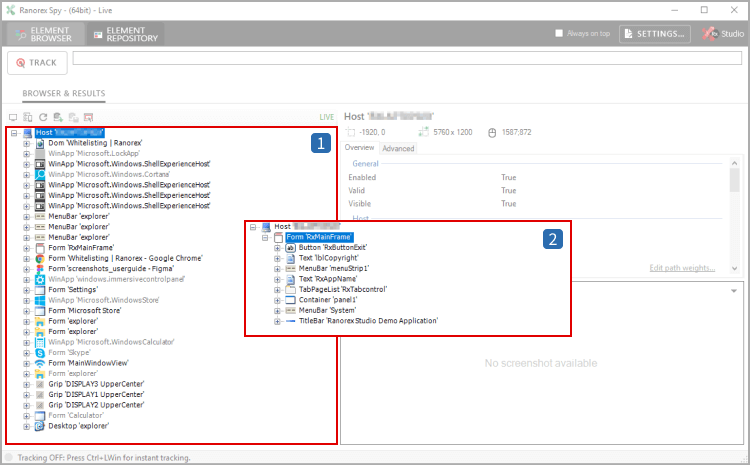
Task: Click the monitor icon in tree toolbar
Action: tap(13, 117)
